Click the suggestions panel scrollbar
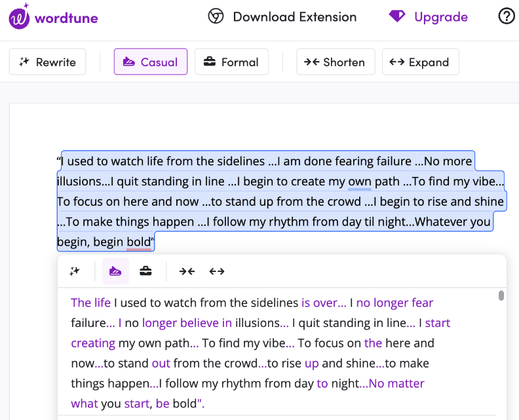 point(501,296)
